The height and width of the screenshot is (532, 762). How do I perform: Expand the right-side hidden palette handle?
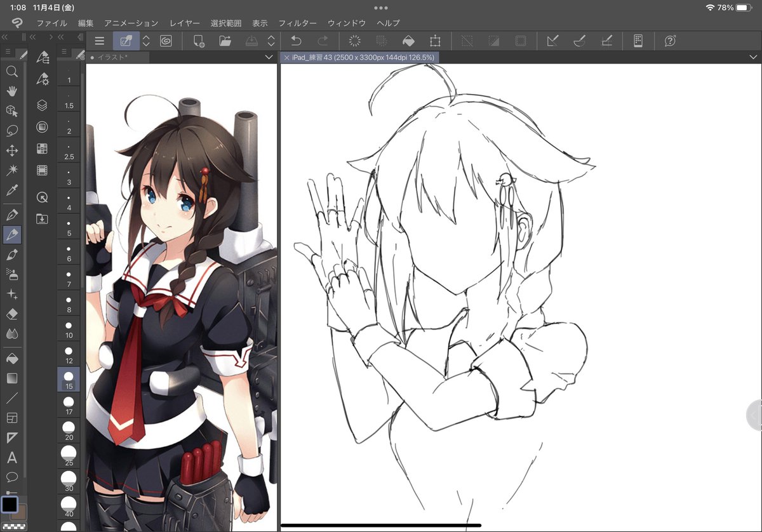(x=754, y=415)
